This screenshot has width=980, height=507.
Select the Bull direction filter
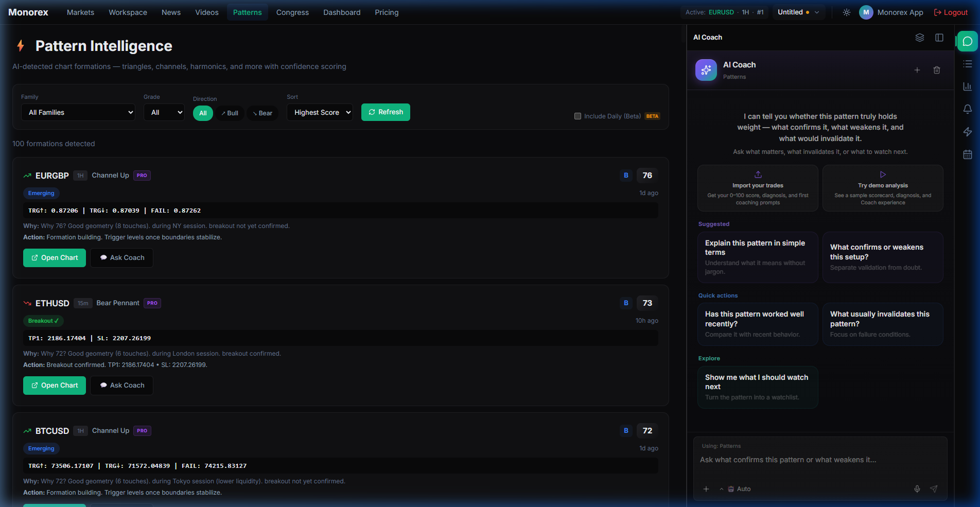click(230, 113)
